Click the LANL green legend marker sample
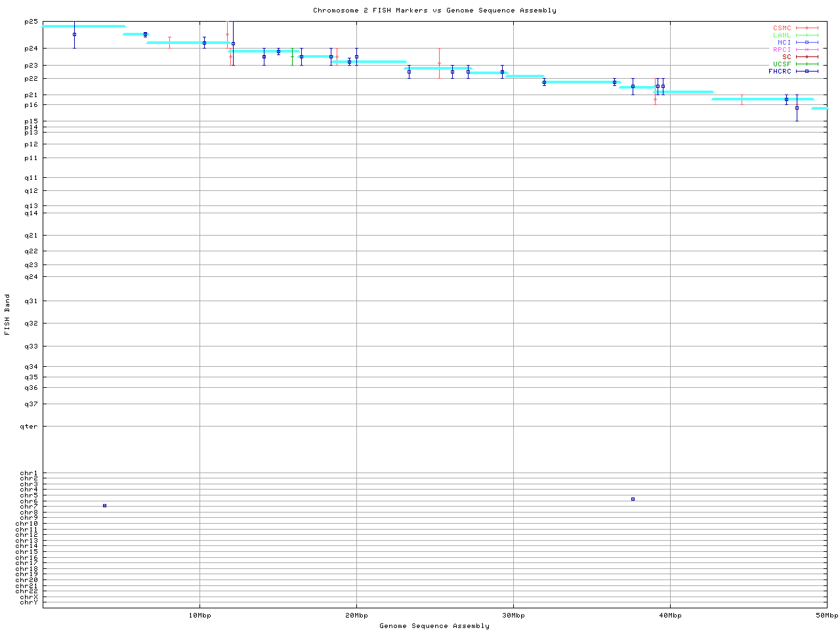 click(x=807, y=35)
